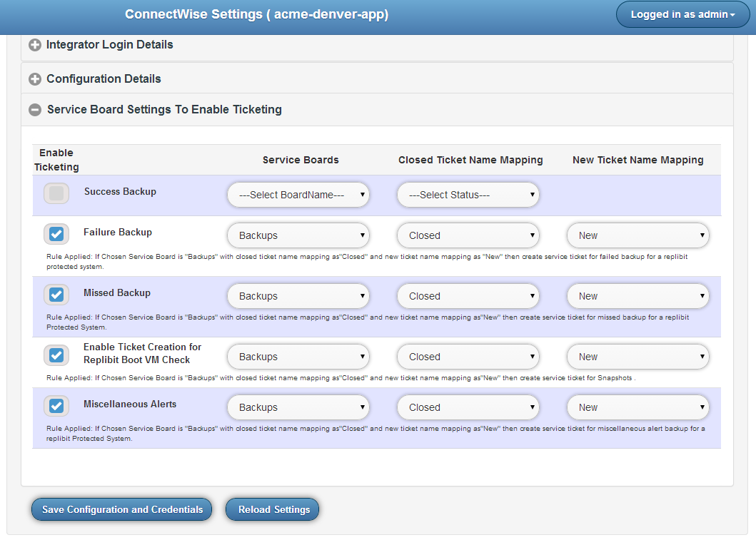Click Service Board Settings To Enable Ticketing header
The image size is (756, 540).
pos(377,110)
